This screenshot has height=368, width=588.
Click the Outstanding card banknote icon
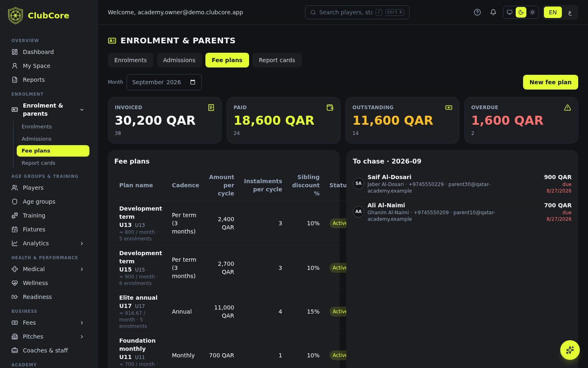coord(449,108)
